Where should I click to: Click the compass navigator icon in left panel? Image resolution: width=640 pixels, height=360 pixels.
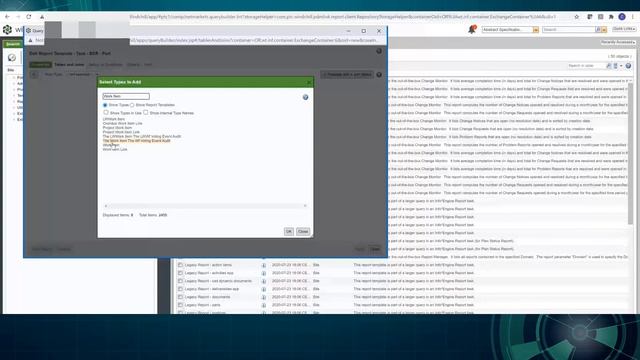[x=12, y=58]
